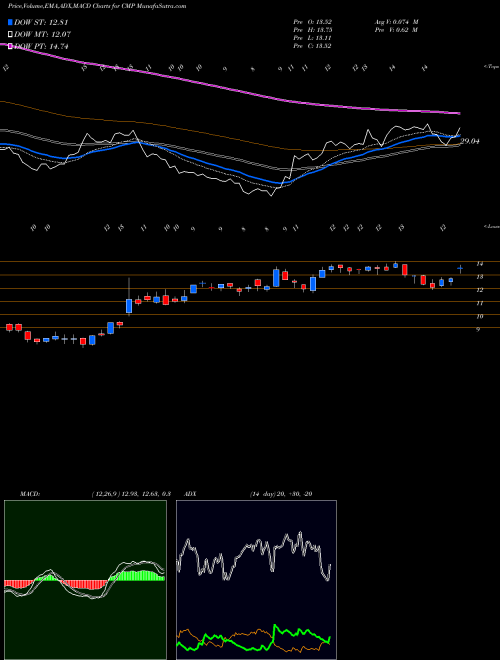Click the MACD panel title label

click(x=30, y=494)
